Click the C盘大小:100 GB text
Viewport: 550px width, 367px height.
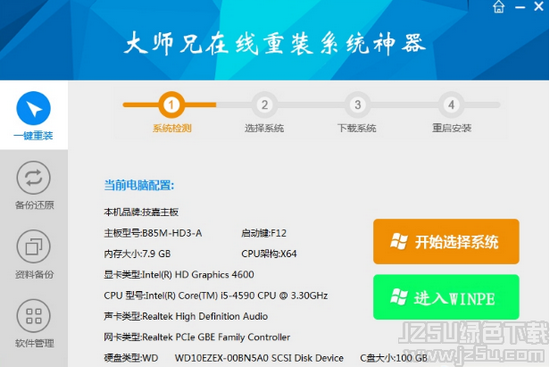[394, 358]
